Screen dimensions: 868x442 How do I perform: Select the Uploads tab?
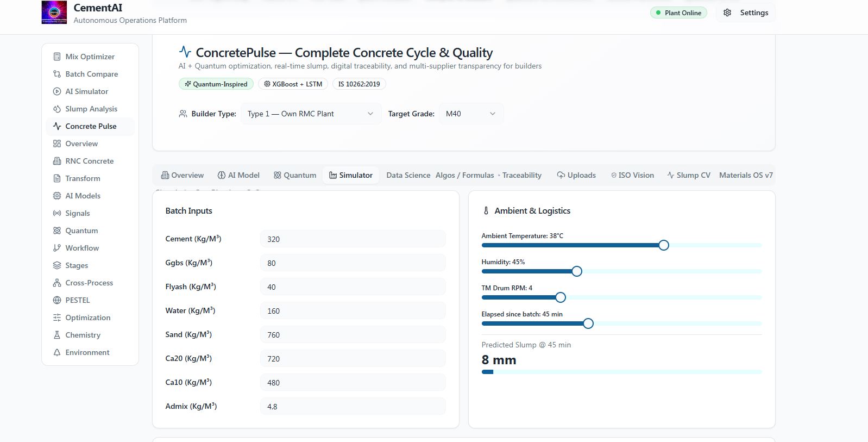576,175
